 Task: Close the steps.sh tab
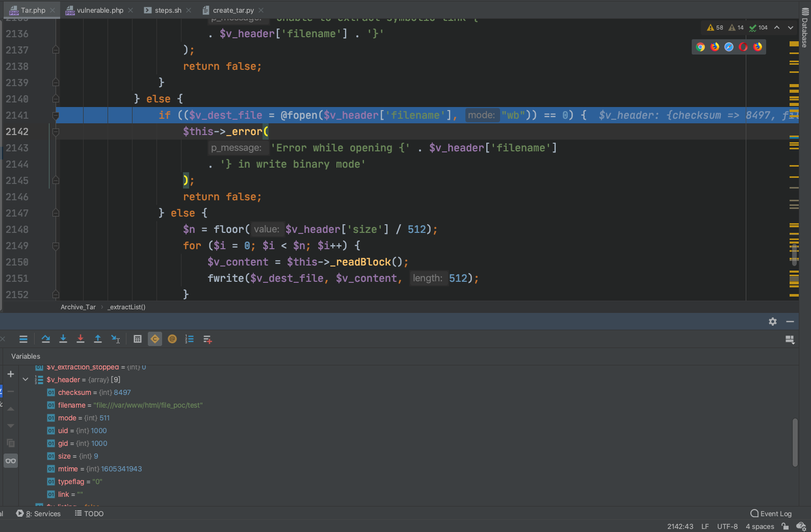(x=189, y=10)
